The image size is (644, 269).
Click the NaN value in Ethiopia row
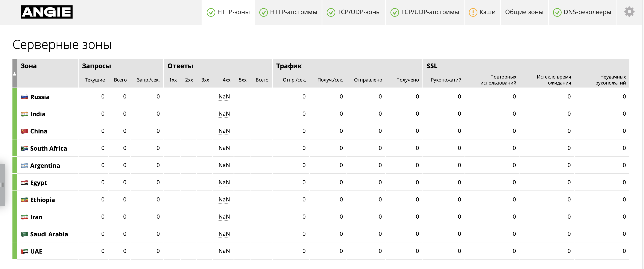(224, 199)
